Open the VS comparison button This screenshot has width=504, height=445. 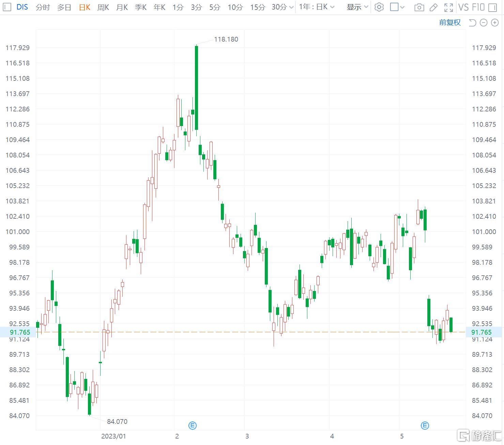coord(464,7)
